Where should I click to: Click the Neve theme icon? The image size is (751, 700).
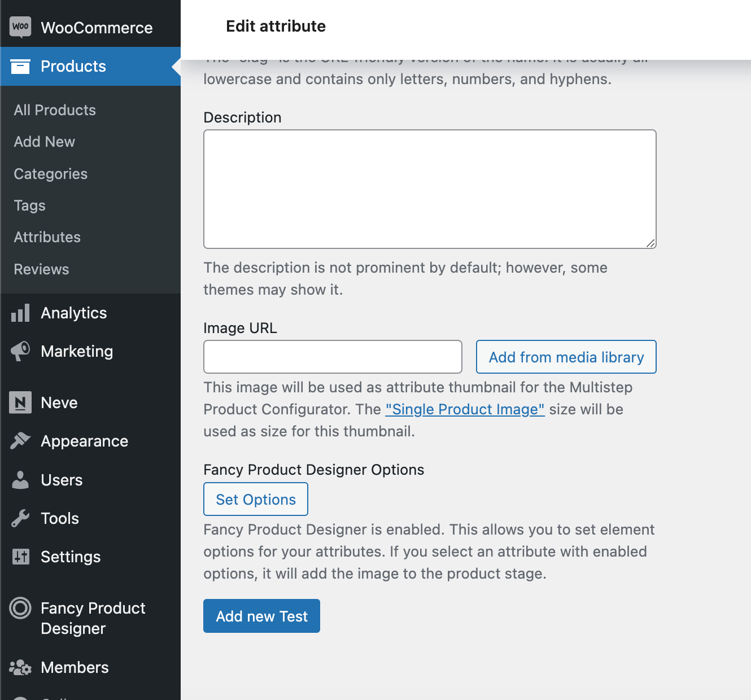pyautogui.click(x=20, y=403)
